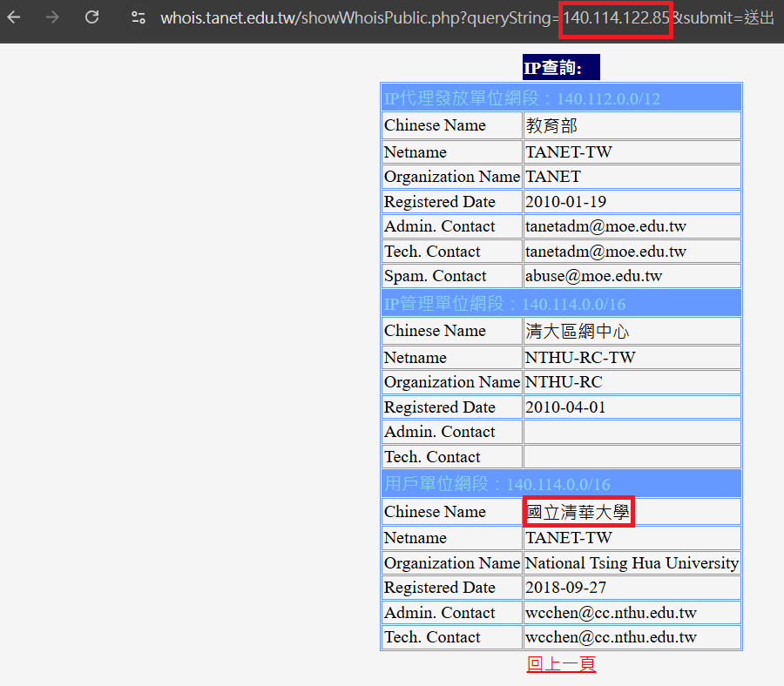Click the registered date 2018-09-27
784x686 pixels.
click(x=632, y=588)
